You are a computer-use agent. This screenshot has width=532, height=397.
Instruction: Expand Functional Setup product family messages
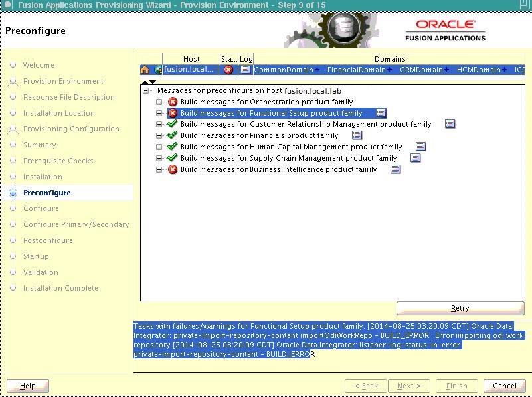tap(159, 113)
